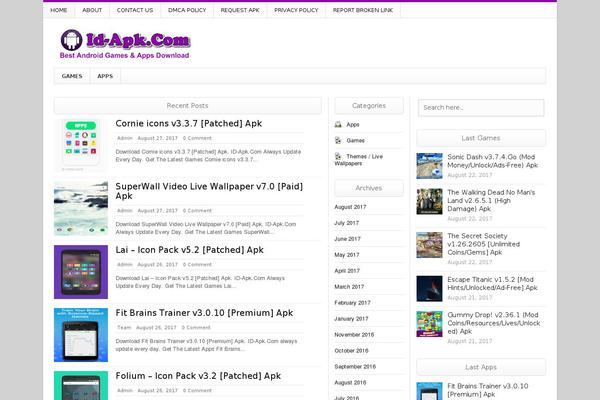The width and height of the screenshot is (600, 400).
Task: Click the Fit Brains Trainer large thumbnail
Action: (x=81, y=335)
